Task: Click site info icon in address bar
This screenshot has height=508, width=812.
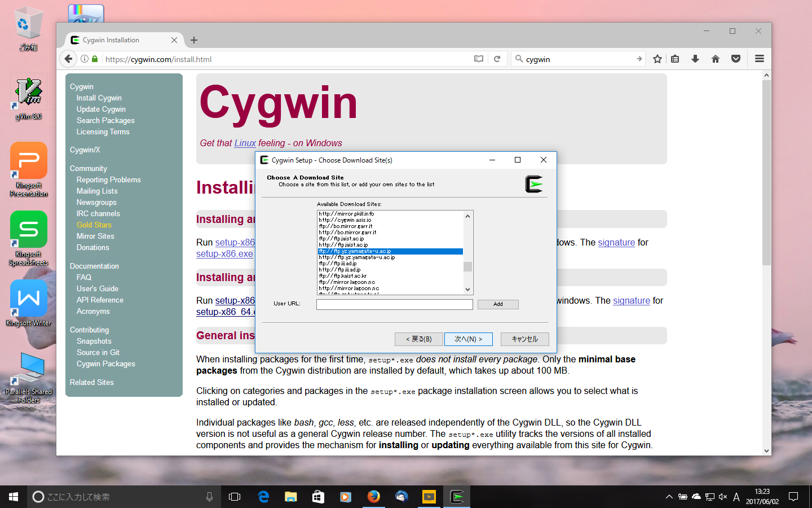Action: click(85, 59)
